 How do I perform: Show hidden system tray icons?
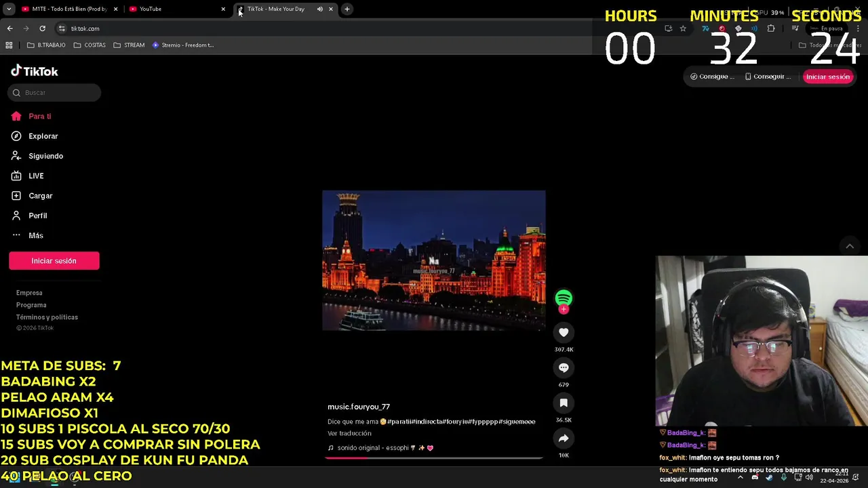[741, 477]
